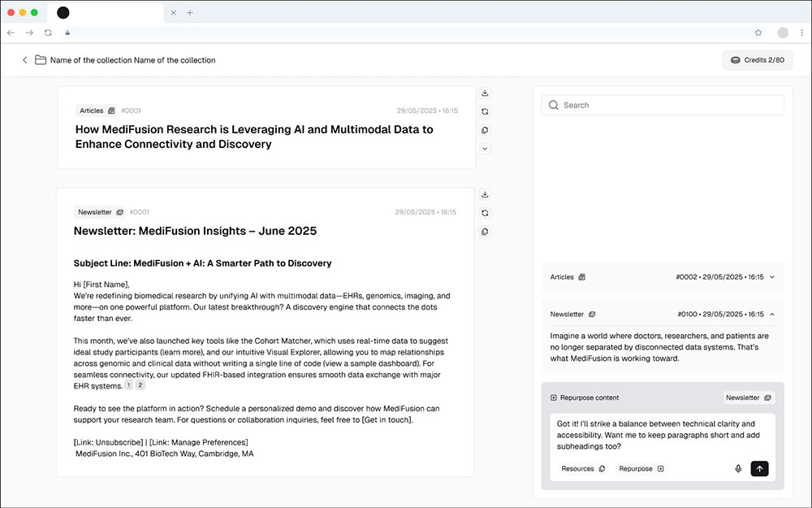Collapse the Newsletter #0100 history entry

tap(772, 314)
